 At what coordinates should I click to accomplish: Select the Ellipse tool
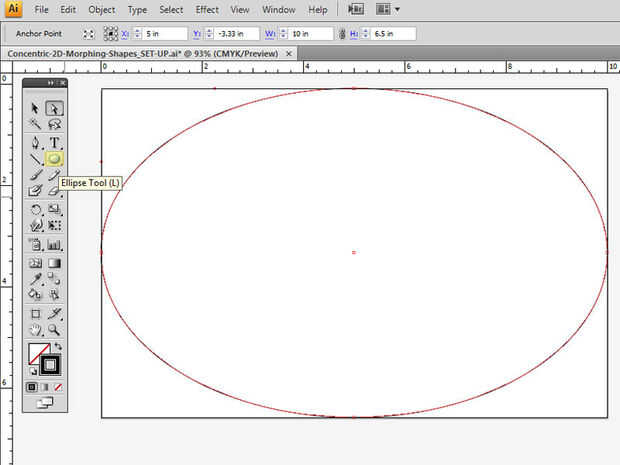(x=54, y=159)
